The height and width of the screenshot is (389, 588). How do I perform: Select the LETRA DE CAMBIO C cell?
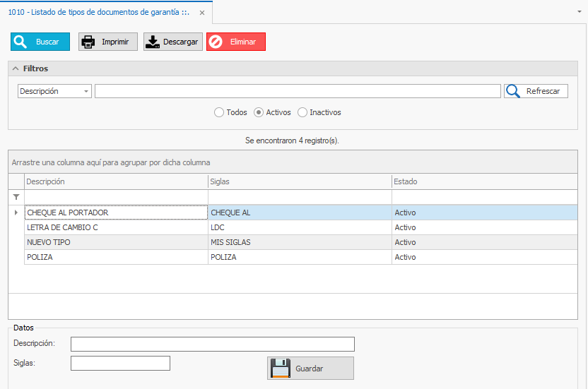[116, 227]
